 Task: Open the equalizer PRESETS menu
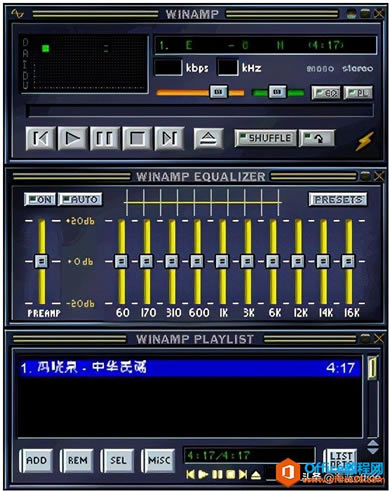pyautogui.click(x=338, y=199)
